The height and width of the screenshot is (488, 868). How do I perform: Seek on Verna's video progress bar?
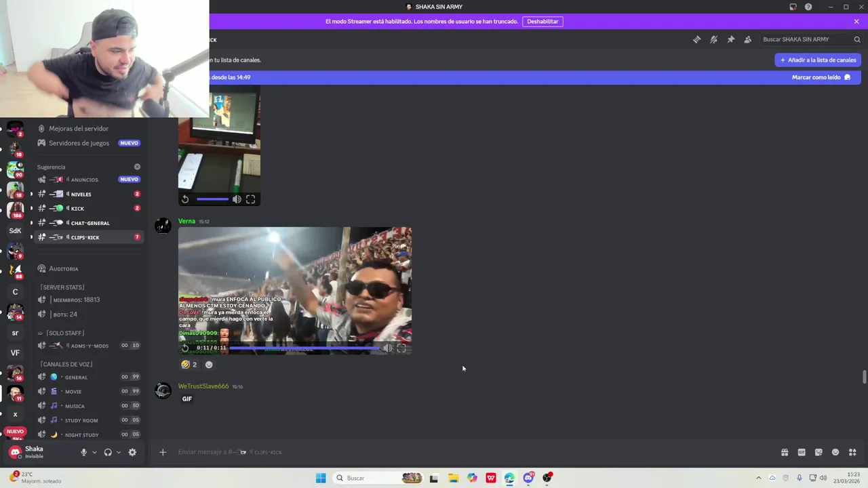tap(304, 348)
